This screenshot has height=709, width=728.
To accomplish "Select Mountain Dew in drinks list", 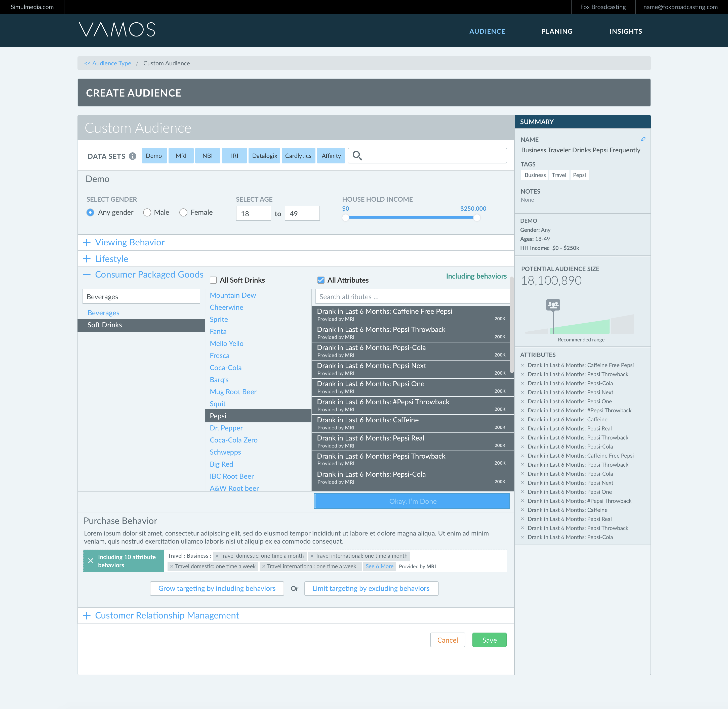I will tap(233, 295).
